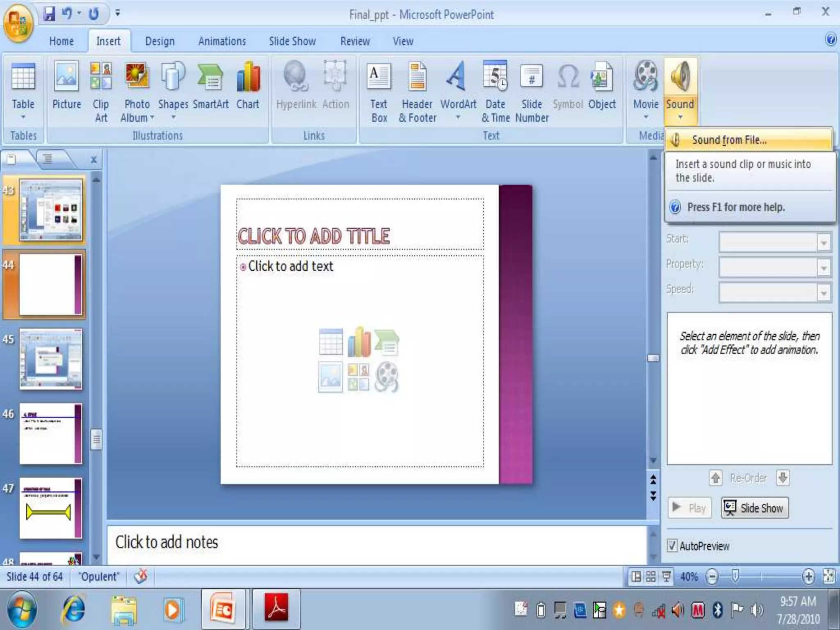The height and width of the screenshot is (630, 840).
Task: Expand the Movie dropdown arrow
Action: (646, 117)
